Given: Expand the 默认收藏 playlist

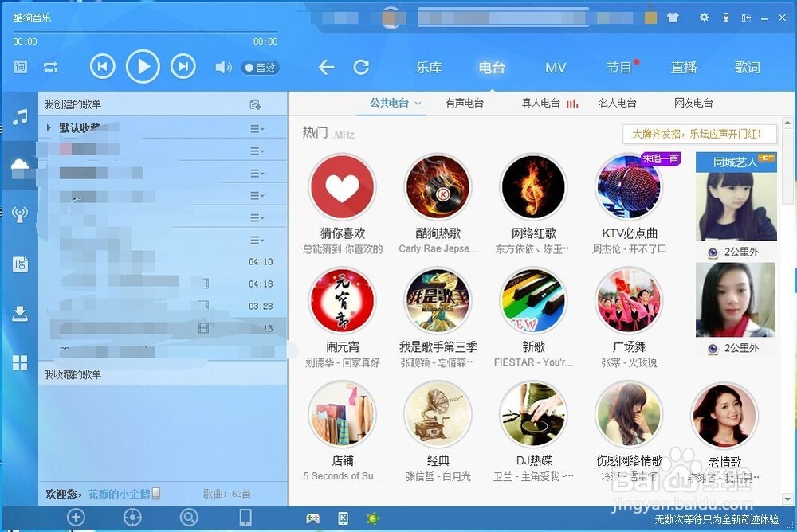Looking at the screenshot, I should [x=49, y=127].
